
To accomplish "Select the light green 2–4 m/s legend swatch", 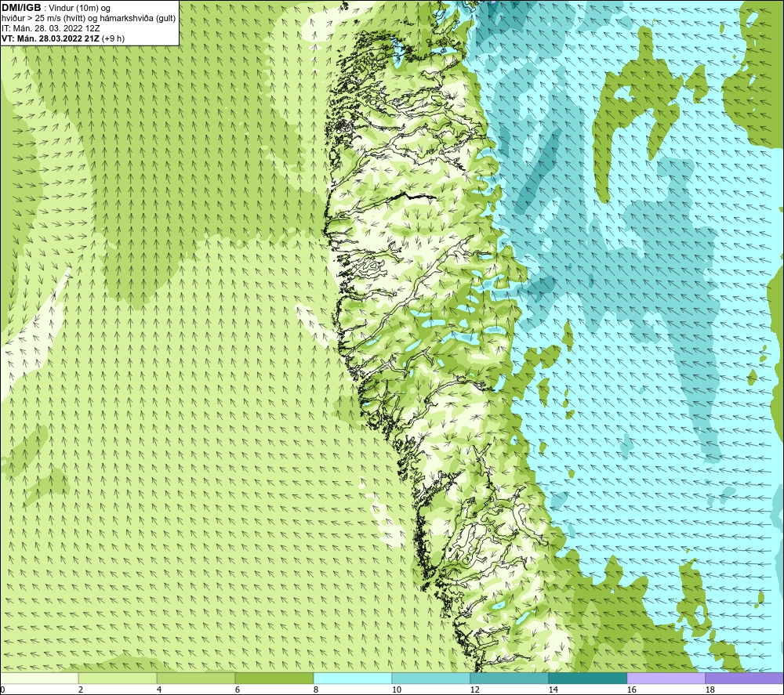I will coord(118,678).
